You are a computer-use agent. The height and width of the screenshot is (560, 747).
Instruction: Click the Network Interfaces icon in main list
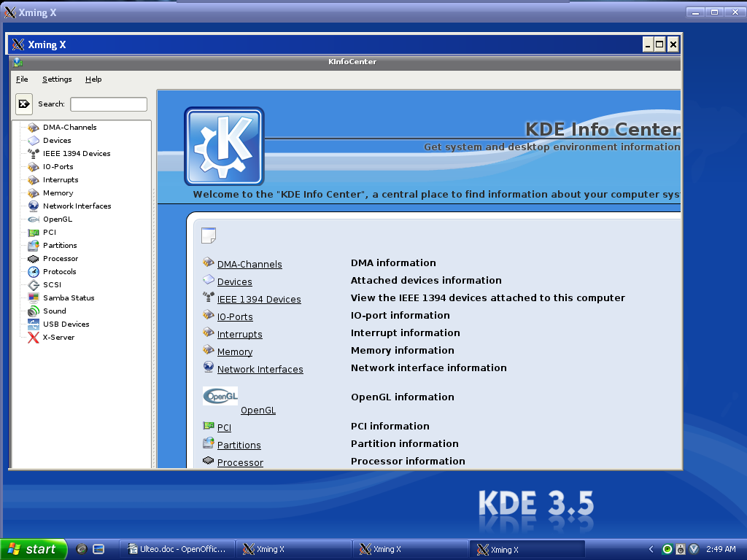208,367
